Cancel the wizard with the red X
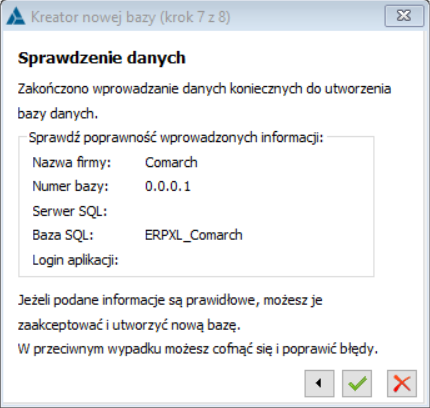 tap(402, 383)
